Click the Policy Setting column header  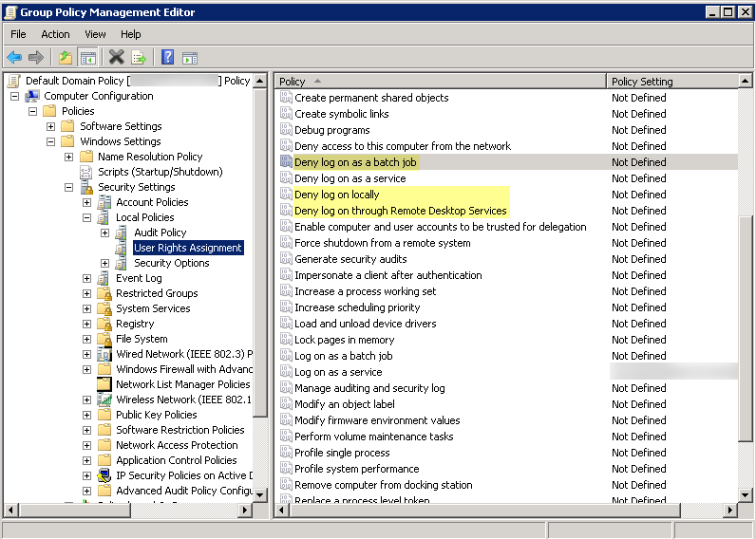tap(674, 82)
